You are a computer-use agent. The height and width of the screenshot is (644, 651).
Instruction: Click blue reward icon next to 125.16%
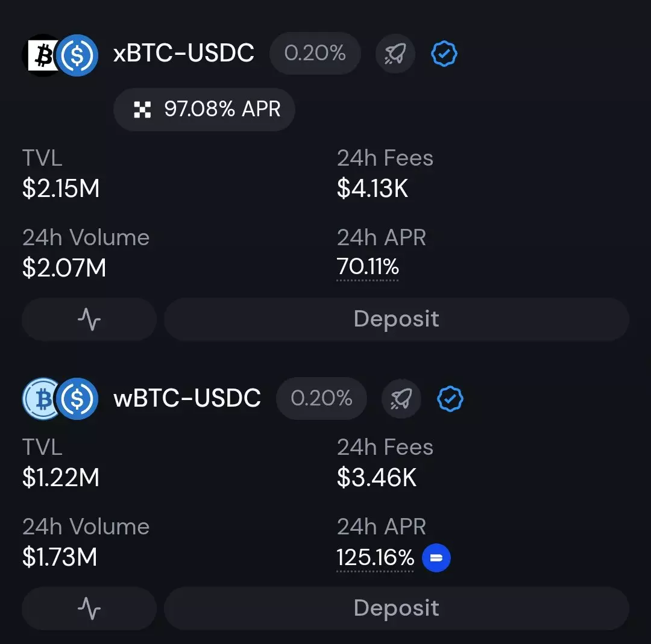point(436,558)
